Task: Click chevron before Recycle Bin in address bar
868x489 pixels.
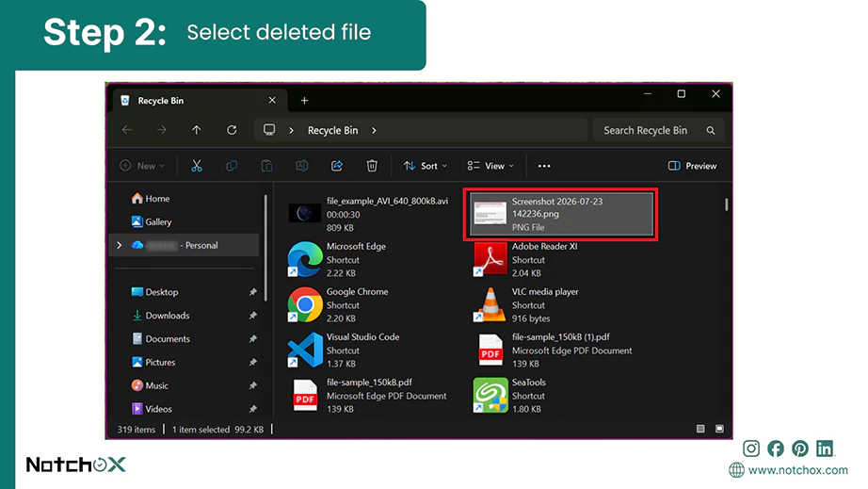Action: 291,130
